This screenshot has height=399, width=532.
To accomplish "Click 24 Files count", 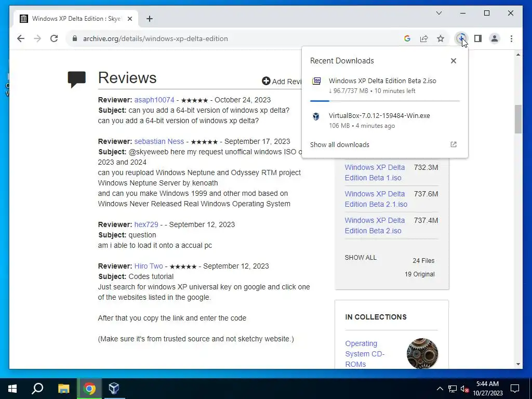I will 423,261.
